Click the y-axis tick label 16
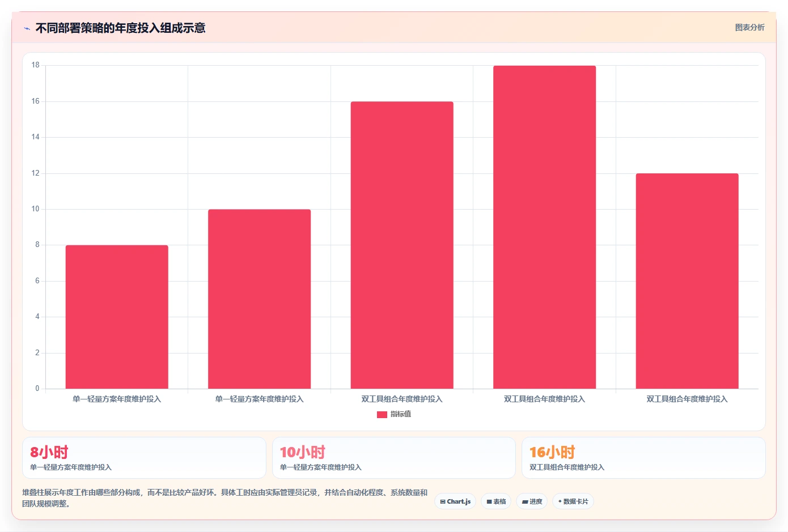 coord(35,101)
